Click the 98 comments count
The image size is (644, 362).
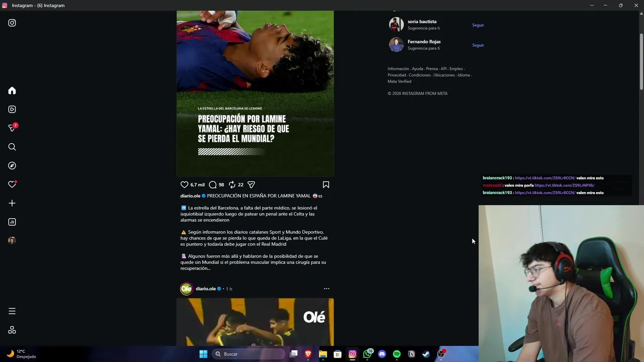221,185
